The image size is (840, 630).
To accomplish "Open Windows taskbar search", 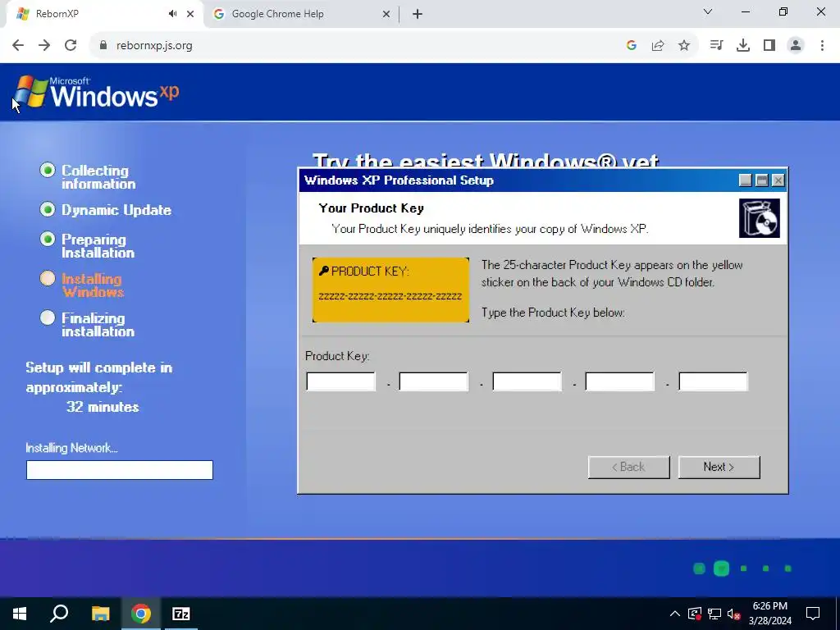I will click(x=59, y=614).
